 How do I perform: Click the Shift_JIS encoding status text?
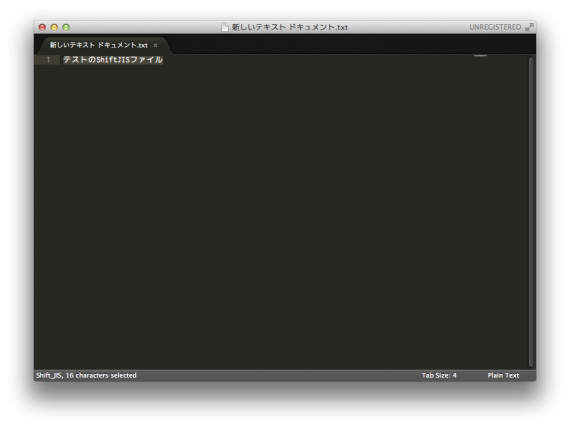[49, 375]
